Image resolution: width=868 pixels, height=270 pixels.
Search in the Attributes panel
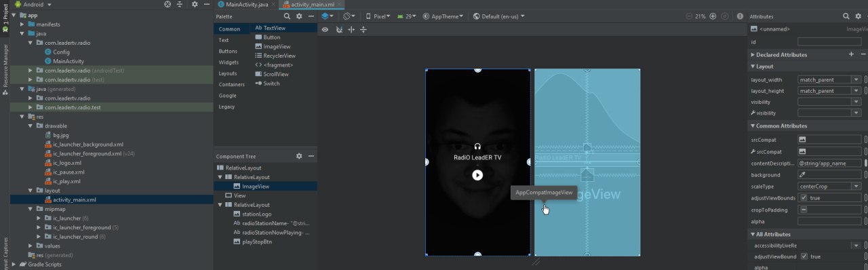pyautogui.click(x=846, y=16)
